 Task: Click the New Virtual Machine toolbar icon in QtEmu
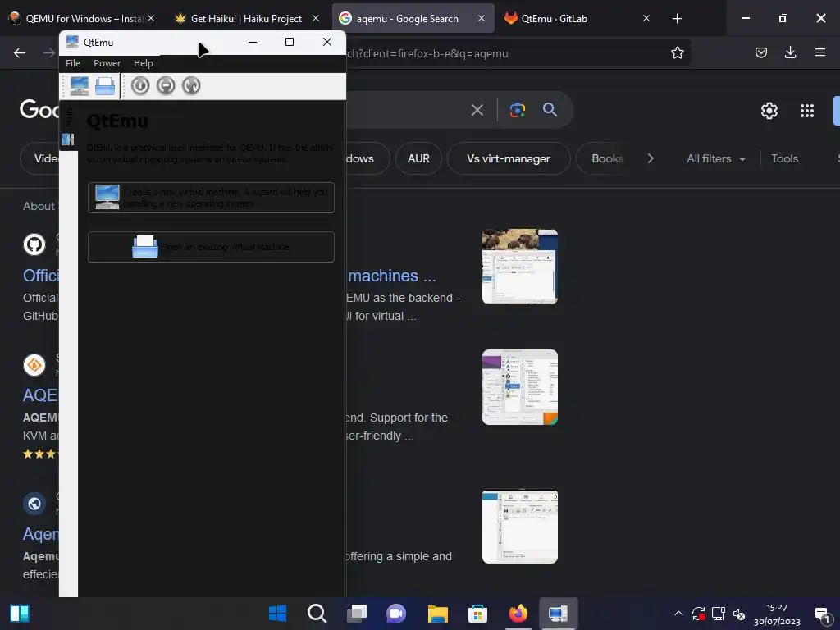tap(80, 85)
